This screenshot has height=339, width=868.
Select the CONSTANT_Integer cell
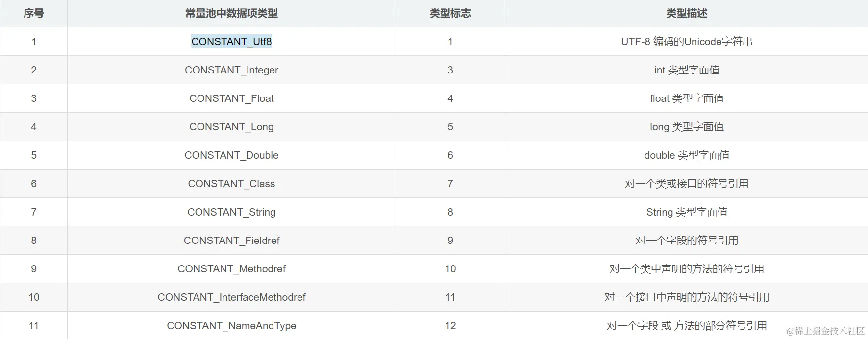(231, 70)
